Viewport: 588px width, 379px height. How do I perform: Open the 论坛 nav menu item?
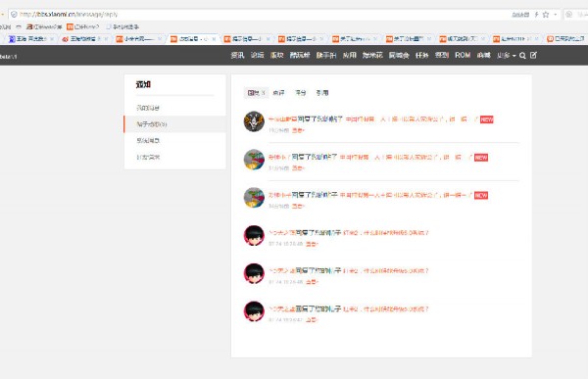(257, 55)
